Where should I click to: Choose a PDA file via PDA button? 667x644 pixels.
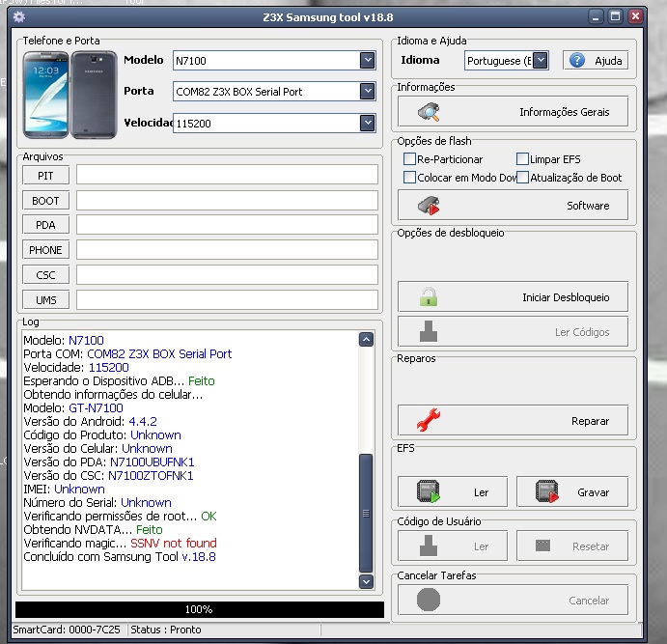[x=45, y=225]
